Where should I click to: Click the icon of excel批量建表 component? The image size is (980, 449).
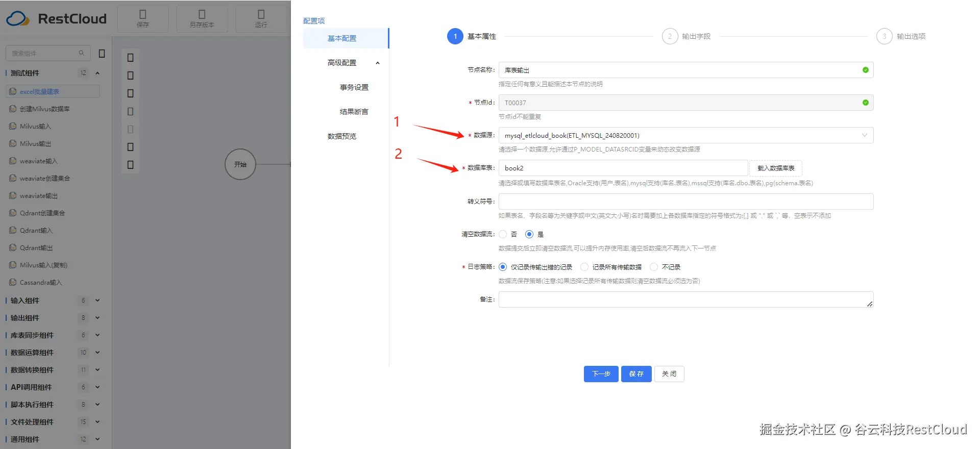click(13, 91)
